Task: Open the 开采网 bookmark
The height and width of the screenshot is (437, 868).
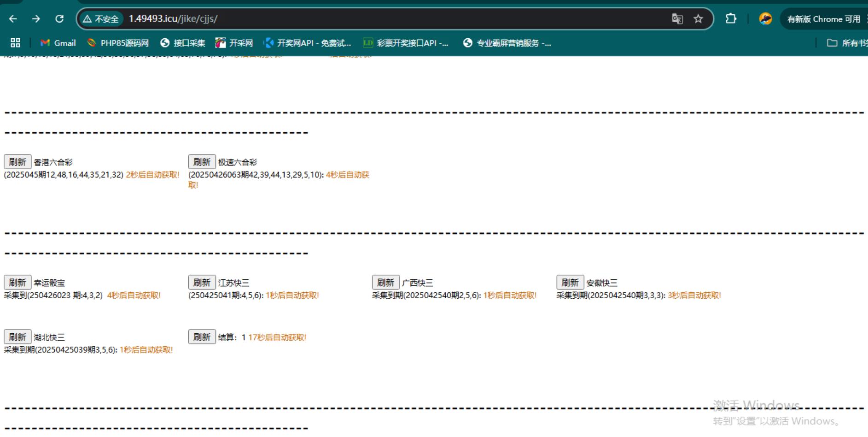Action: click(x=234, y=43)
